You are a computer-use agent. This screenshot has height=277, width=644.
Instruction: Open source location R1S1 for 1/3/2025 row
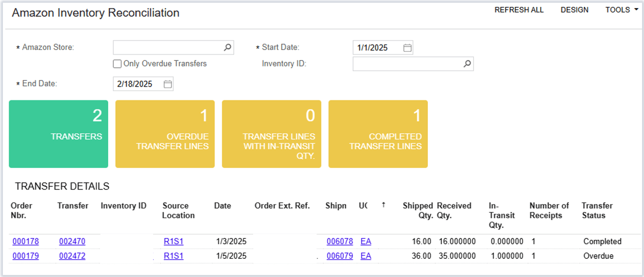[173, 241]
